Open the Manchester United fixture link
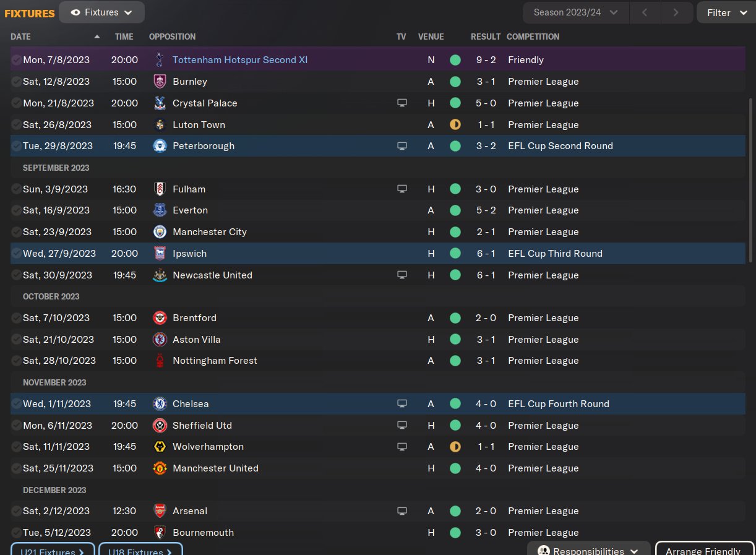This screenshot has height=555, width=756. pos(215,468)
